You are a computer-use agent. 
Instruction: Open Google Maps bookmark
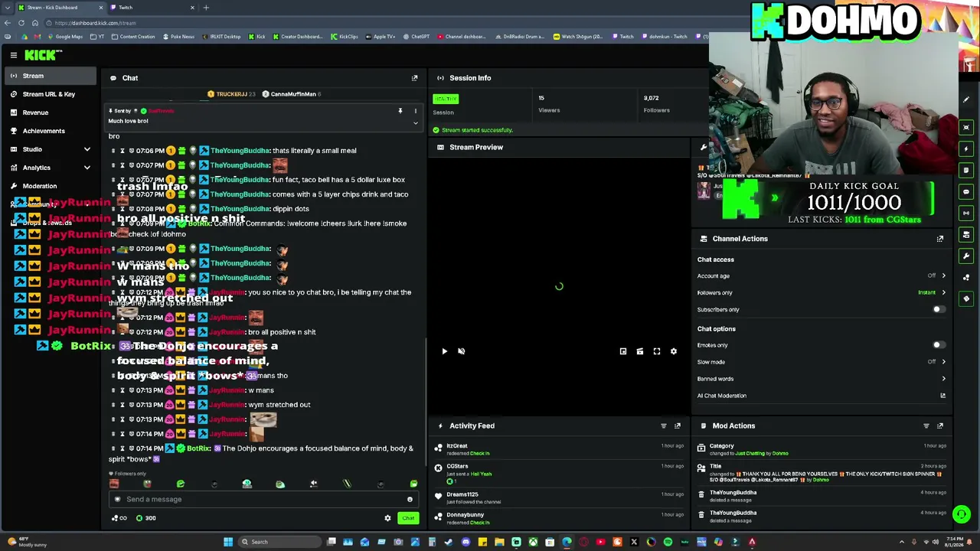[x=65, y=37]
